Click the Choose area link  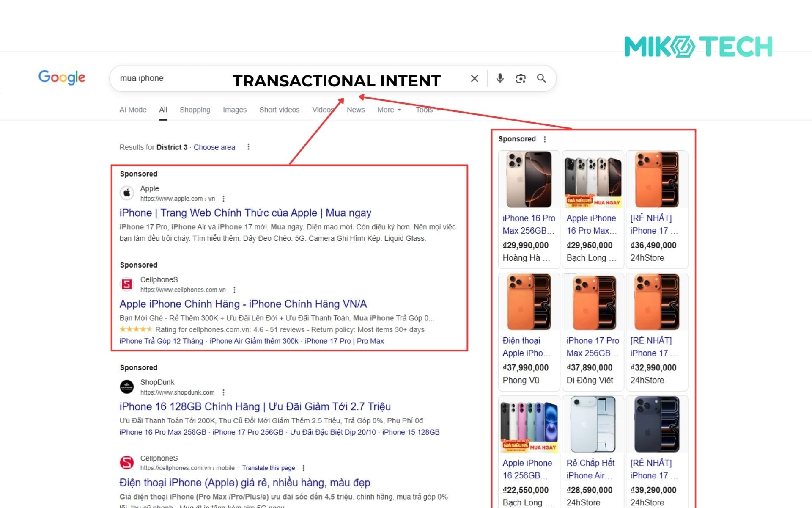[x=214, y=147]
